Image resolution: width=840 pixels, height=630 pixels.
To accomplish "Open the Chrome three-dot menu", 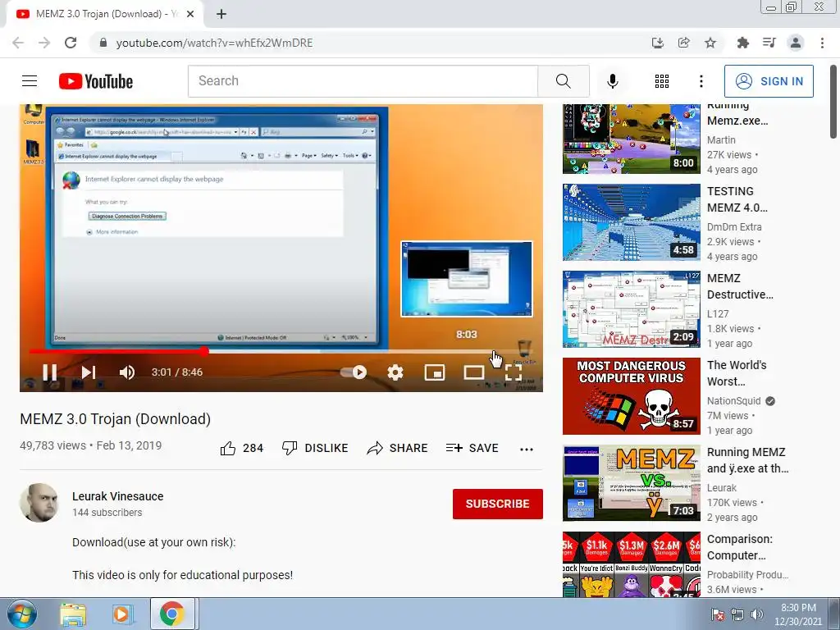I will pyautogui.click(x=822, y=43).
